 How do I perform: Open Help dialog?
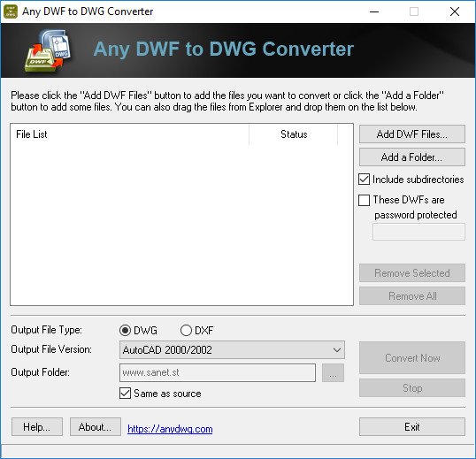pos(37,427)
